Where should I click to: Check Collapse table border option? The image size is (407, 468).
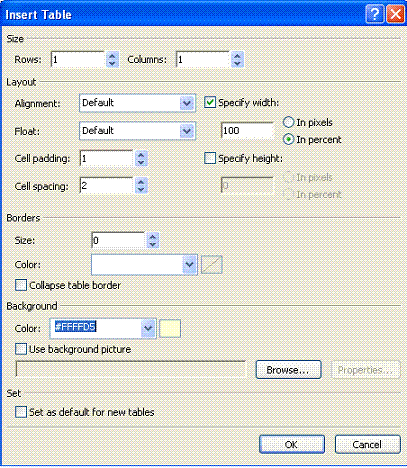pos(21,285)
